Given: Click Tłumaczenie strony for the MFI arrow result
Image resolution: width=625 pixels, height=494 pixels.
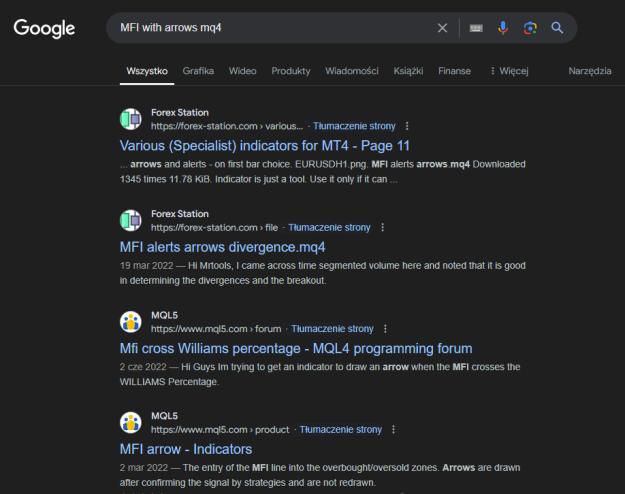Looking at the screenshot, I should click(x=341, y=429).
